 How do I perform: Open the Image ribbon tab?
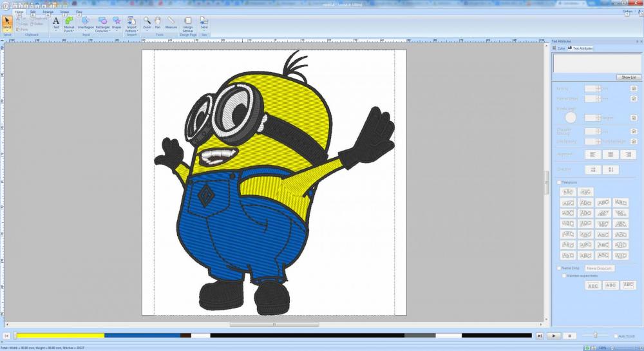64,12
